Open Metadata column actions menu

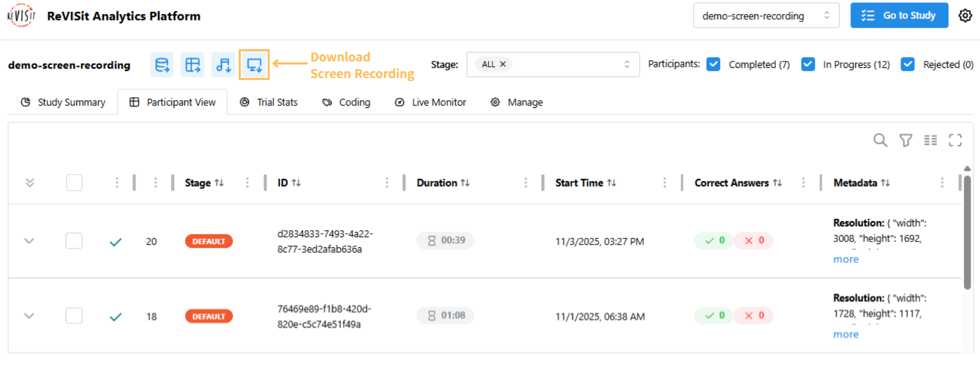pyautogui.click(x=942, y=183)
